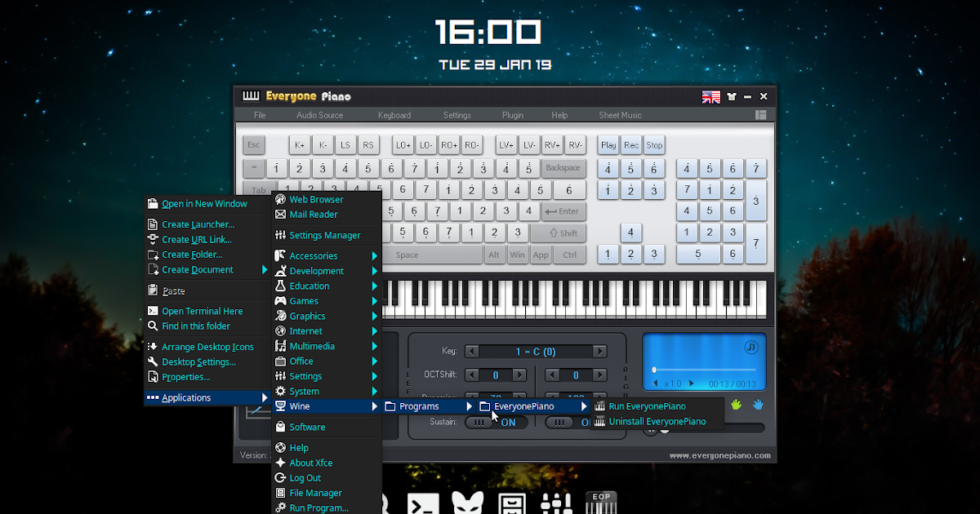Click the RV+ button
This screenshot has height=514, width=980.
pos(553,145)
